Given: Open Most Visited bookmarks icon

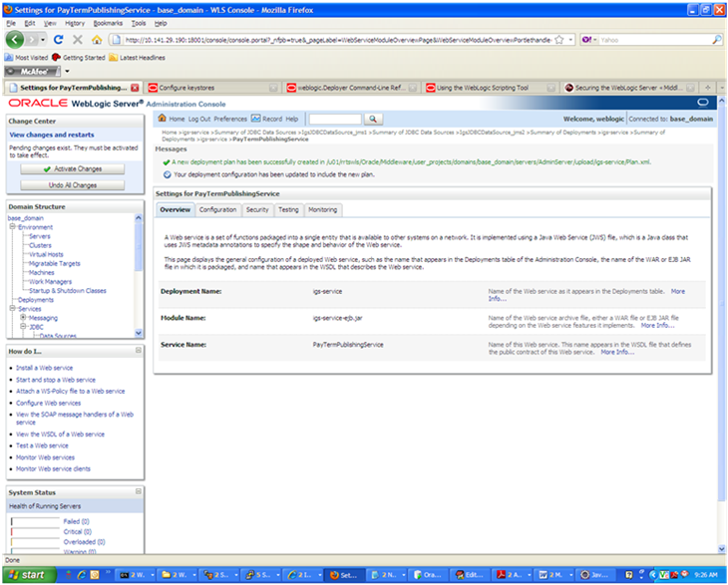Looking at the screenshot, I should (x=8, y=58).
